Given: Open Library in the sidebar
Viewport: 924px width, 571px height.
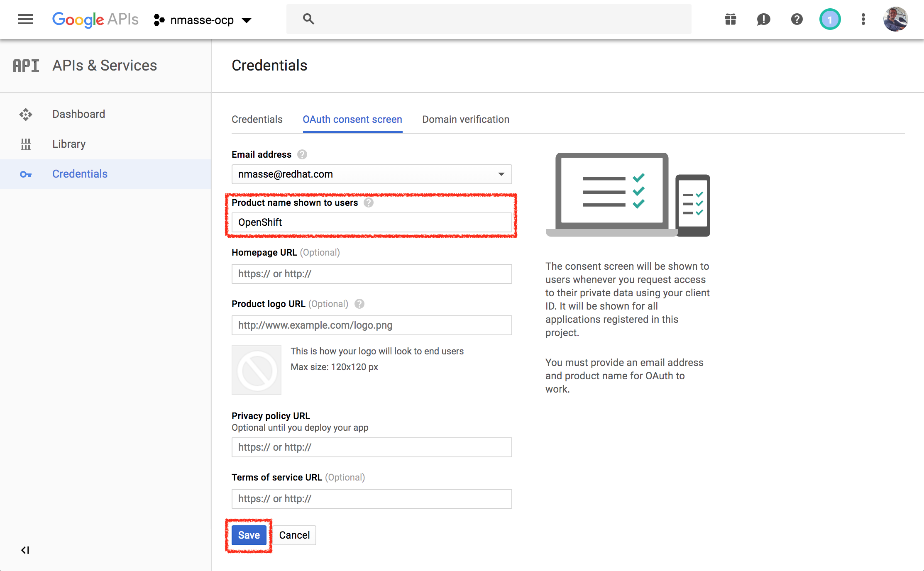Looking at the screenshot, I should tap(69, 144).
